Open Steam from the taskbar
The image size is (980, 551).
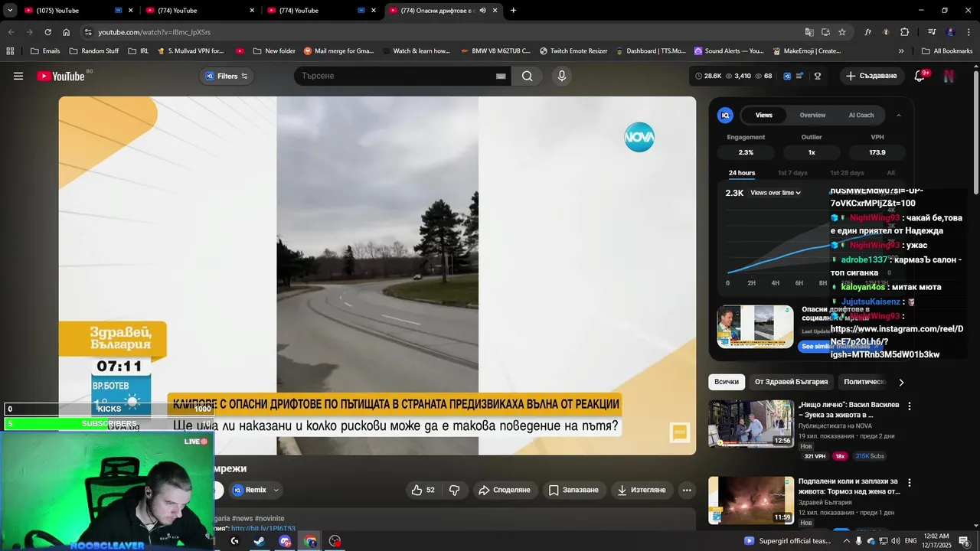pos(260,541)
